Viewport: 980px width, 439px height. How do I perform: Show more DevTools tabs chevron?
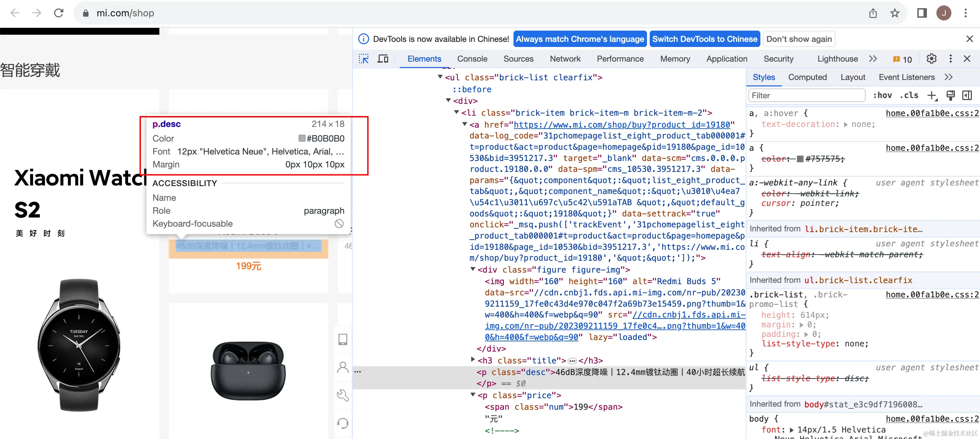[x=873, y=59]
